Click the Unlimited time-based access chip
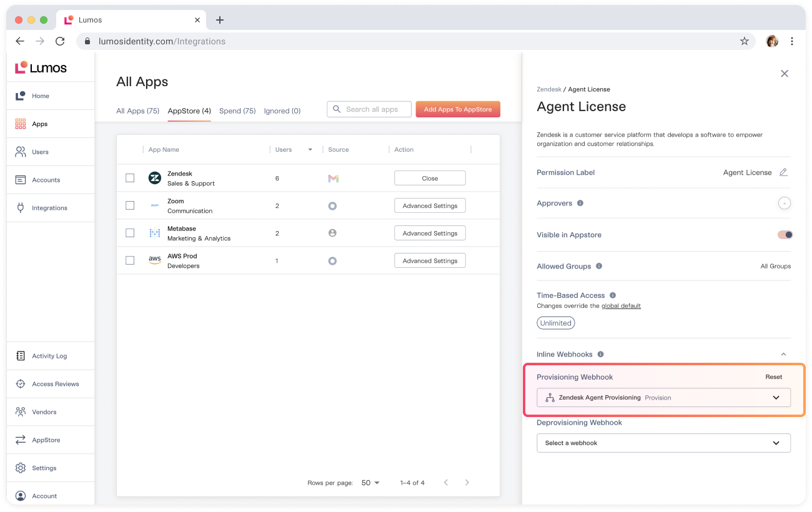Screen dimensions: 812x512 coord(556,323)
